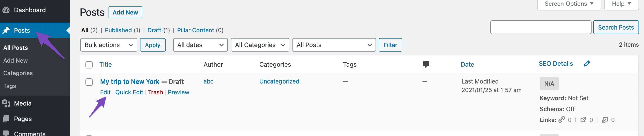The width and height of the screenshot is (644, 136).
Task: Open the Bulk actions dropdown
Action: pos(109,45)
